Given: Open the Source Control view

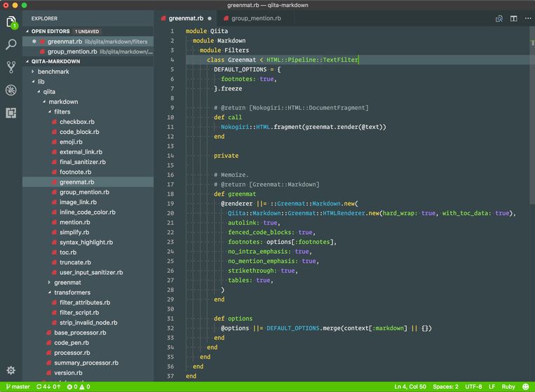Looking at the screenshot, I should click(x=11, y=67).
